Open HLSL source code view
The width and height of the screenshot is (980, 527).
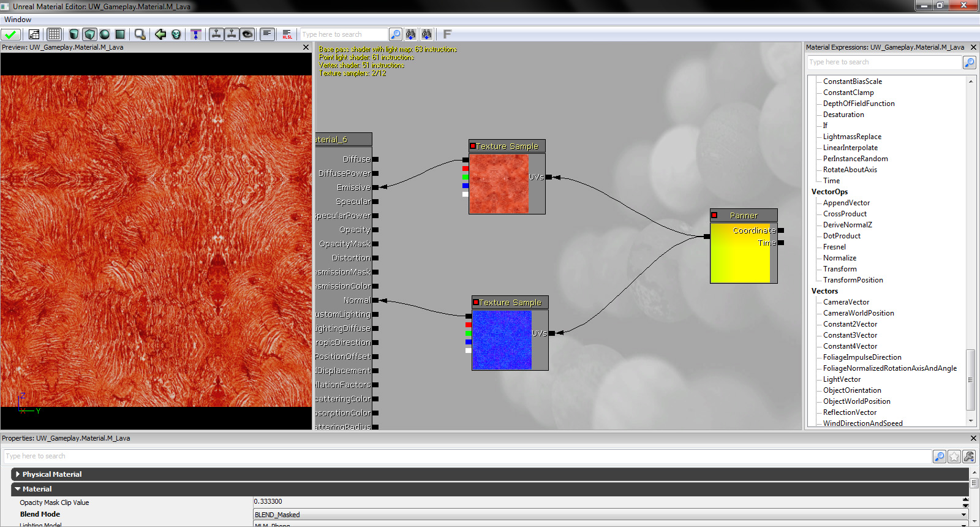coord(287,34)
